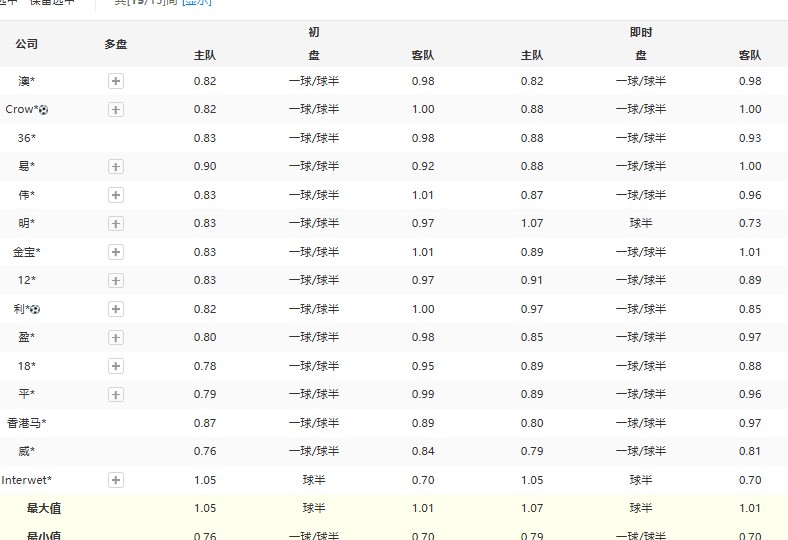Open plus icon in 金宝* row
This screenshot has height=540, width=788.
pyautogui.click(x=116, y=252)
